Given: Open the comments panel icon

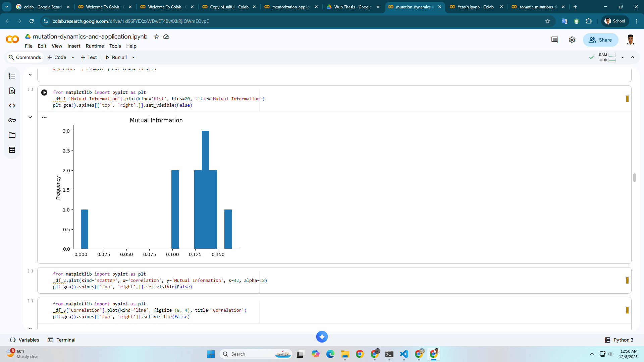Looking at the screenshot, I should [x=555, y=40].
